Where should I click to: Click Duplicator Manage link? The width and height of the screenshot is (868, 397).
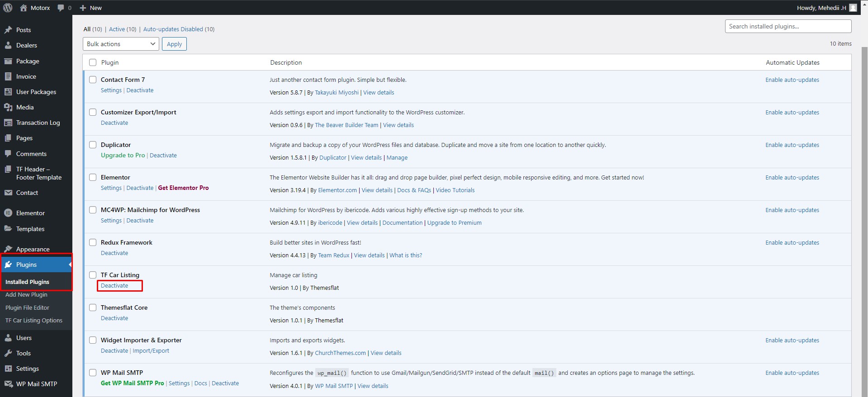[397, 157]
